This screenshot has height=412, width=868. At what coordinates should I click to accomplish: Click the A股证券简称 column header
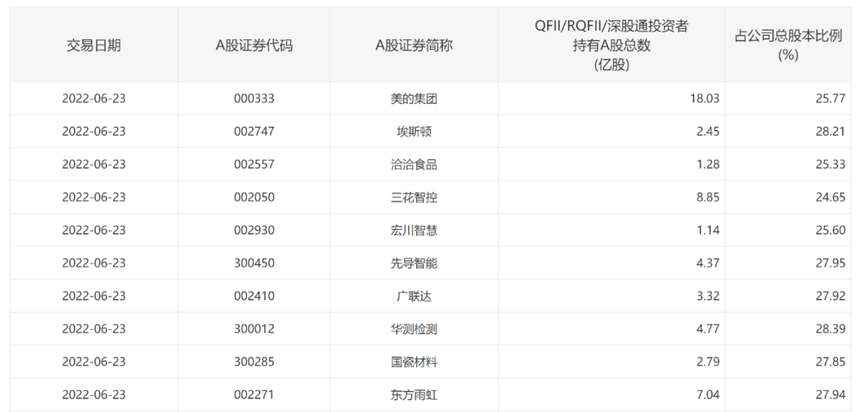pos(414,46)
